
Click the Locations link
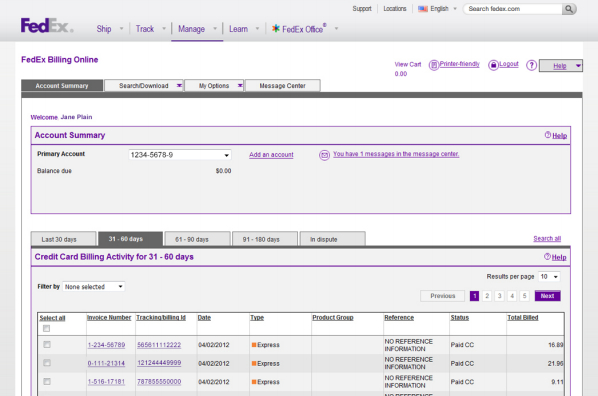tap(395, 8)
